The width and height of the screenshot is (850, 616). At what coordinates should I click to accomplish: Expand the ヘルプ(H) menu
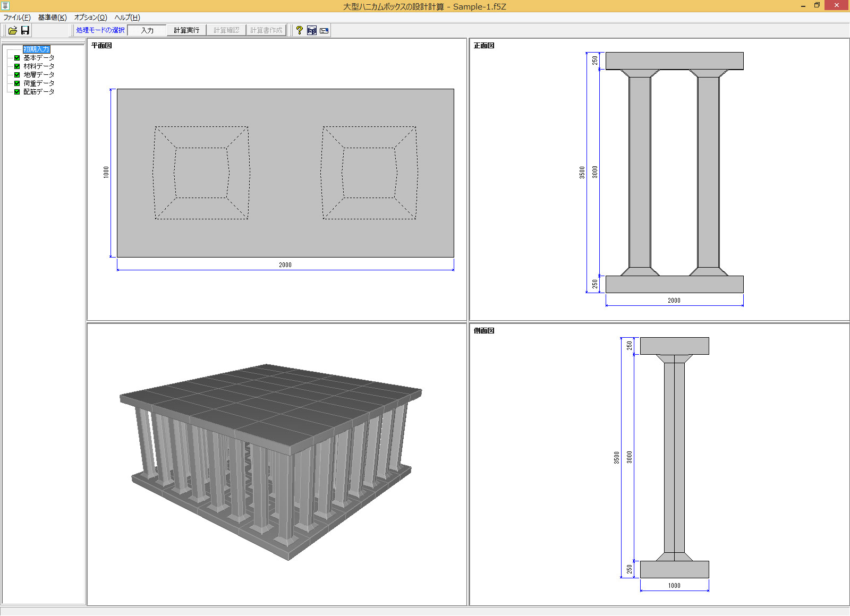click(x=127, y=18)
